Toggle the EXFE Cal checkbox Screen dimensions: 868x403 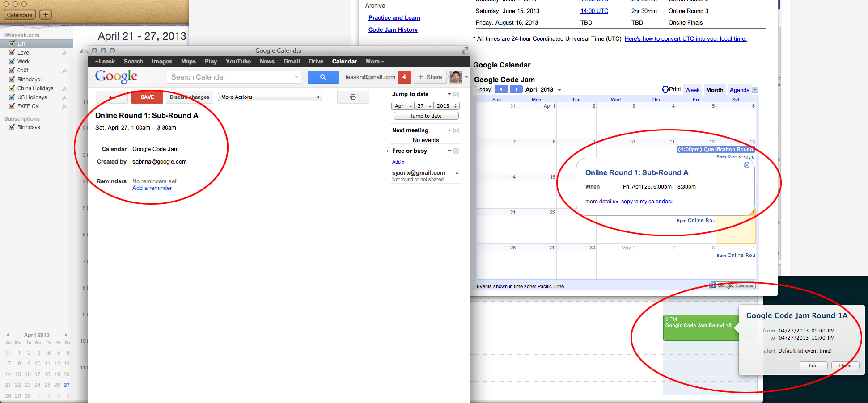[x=12, y=106]
